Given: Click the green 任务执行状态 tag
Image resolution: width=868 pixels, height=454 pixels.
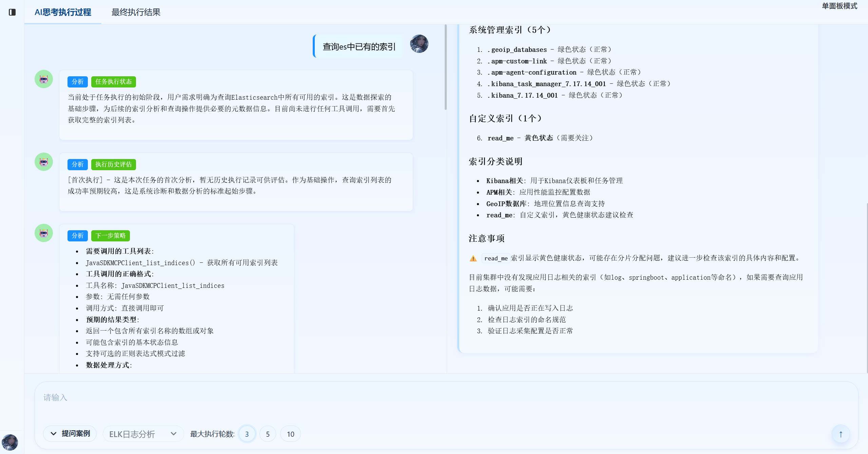Looking at the screenshot, I should click(x=113, y=82).
